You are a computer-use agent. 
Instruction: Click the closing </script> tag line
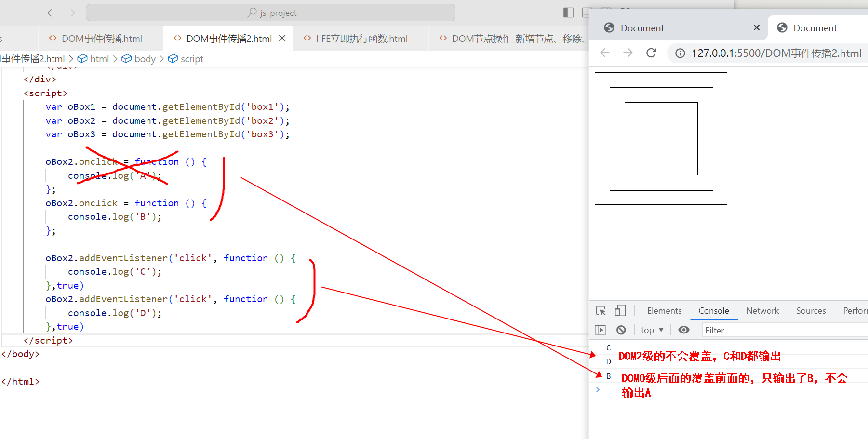[x=48, y=340]
